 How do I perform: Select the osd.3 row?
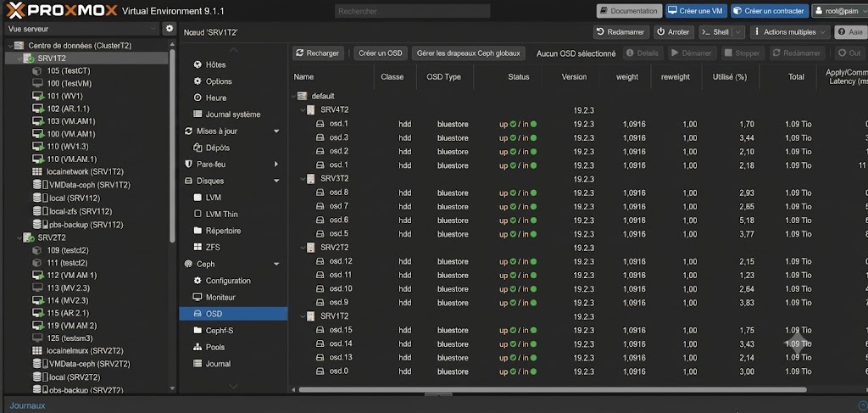[578, 138]
